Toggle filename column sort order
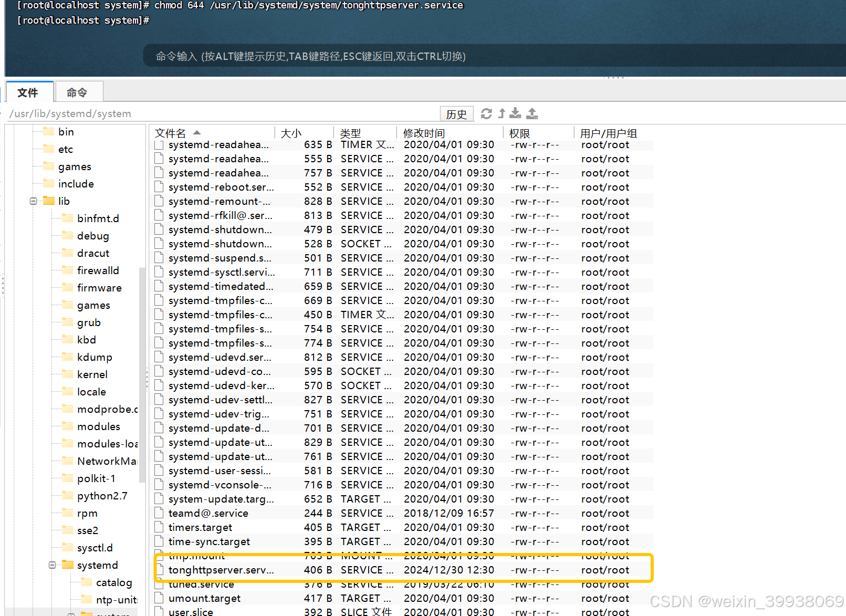 pos(196,132)
